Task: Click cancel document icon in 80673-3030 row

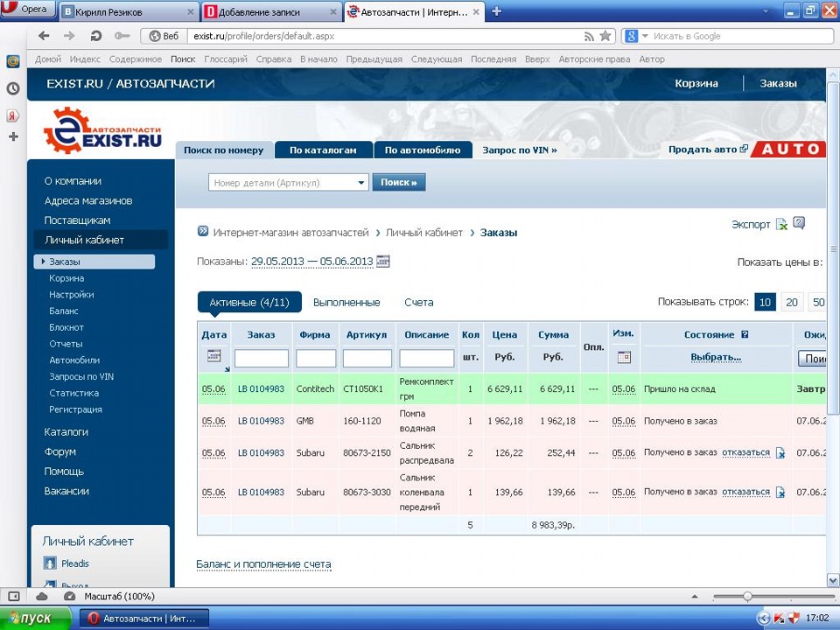Action: 780,493
